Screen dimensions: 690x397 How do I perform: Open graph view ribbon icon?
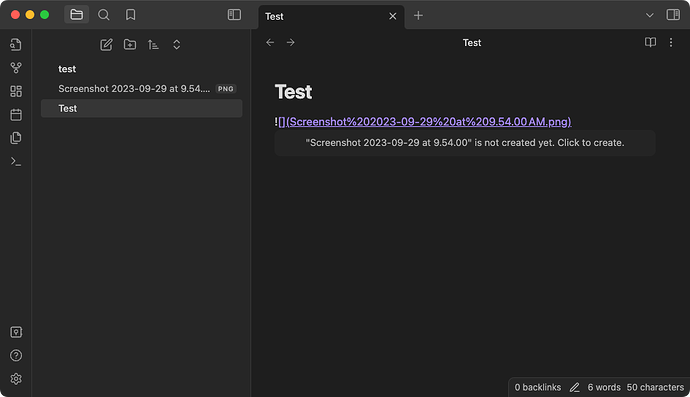pyautogui.click(x=16, y=68)
